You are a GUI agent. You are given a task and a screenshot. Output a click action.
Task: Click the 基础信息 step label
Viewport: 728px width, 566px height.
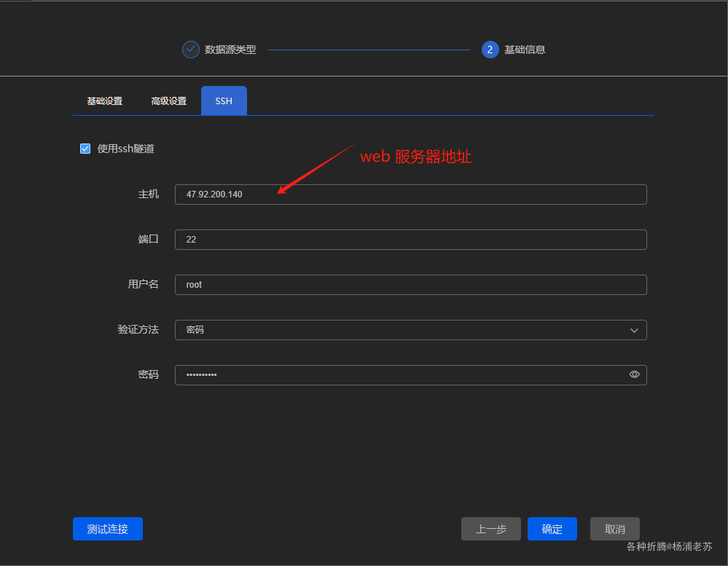(525, 50)
